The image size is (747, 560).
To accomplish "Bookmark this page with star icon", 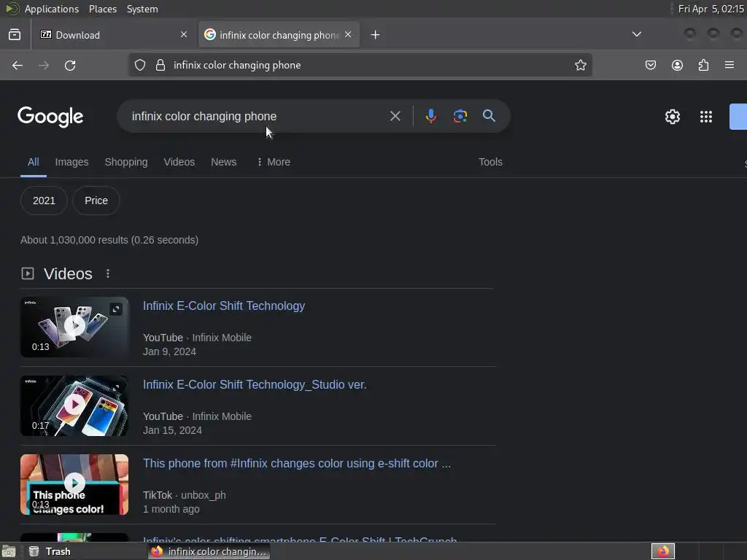I will 580,65.
